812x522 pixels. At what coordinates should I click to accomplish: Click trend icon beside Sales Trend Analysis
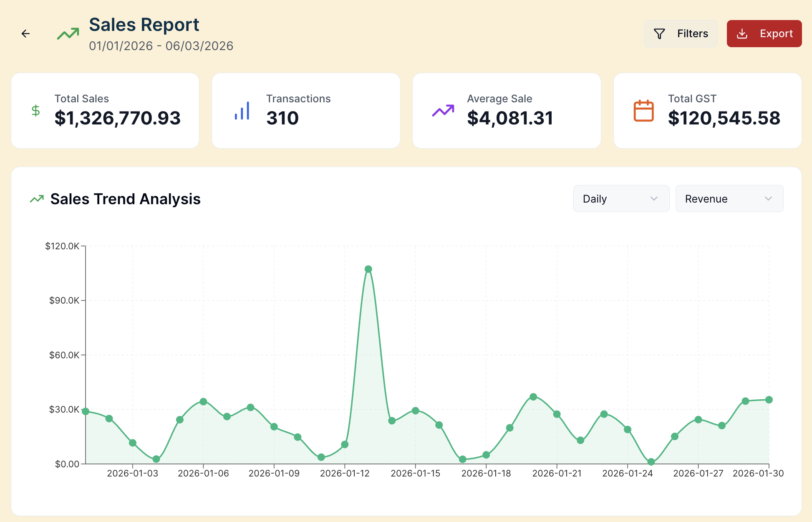pyautogui.click(x=37, y=199)
